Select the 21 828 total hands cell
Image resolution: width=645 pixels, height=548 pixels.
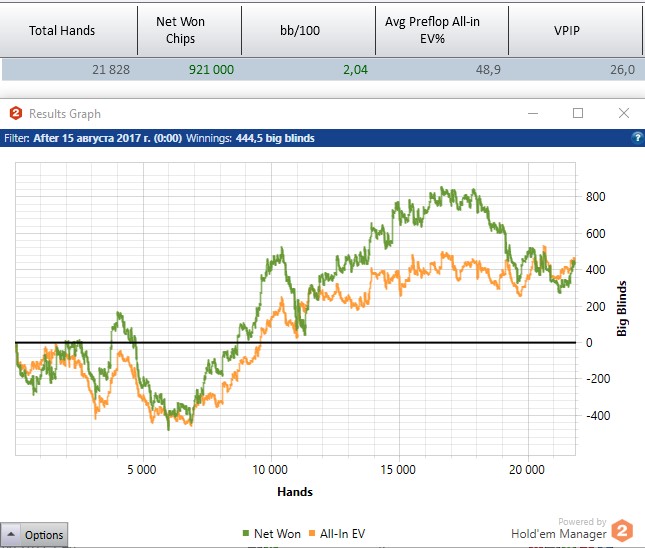111,70
